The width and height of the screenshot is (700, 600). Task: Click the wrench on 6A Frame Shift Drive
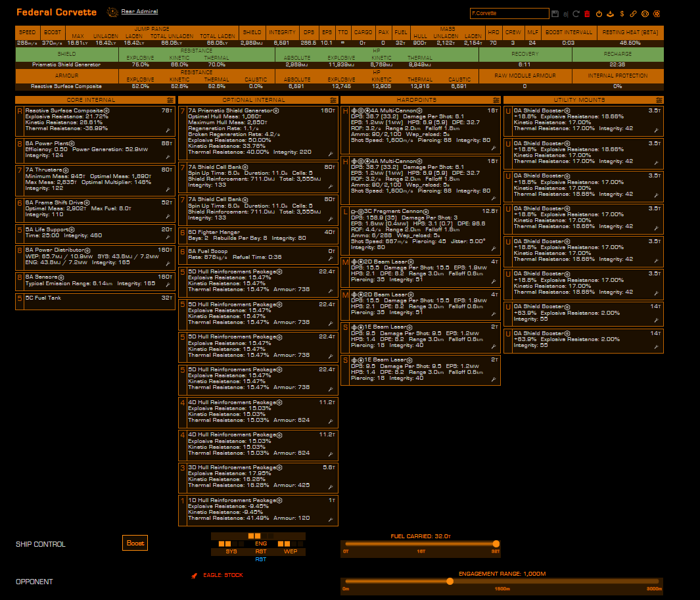click(x=168, y=216)
